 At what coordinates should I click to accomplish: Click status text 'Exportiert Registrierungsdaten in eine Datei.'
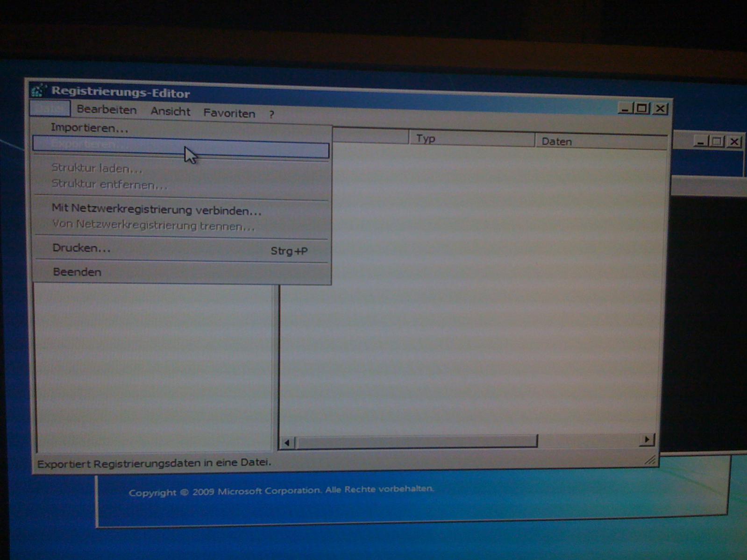point(154,463)
